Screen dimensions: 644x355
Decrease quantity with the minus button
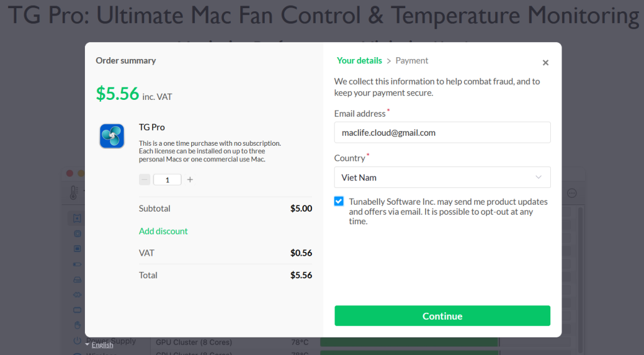tap(145, 180)
